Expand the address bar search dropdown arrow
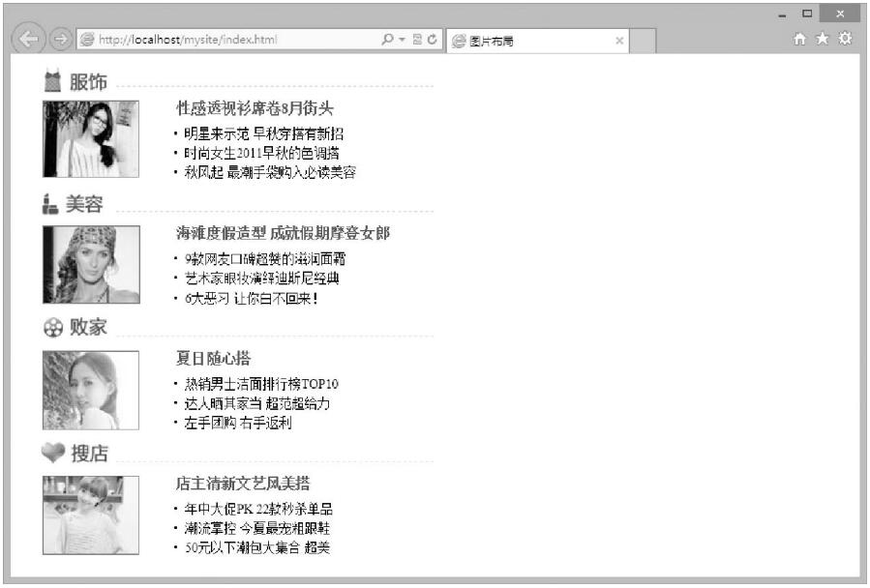Viewport: 870px width, 588px height. 402,40
